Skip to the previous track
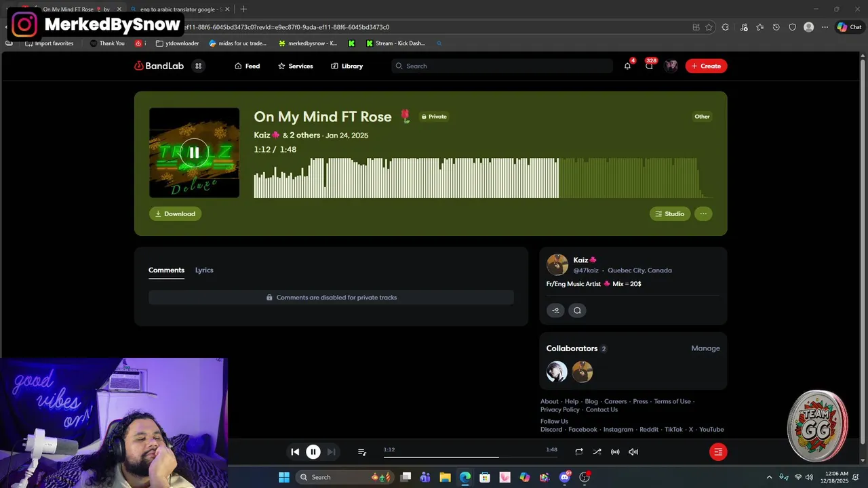 (x=295, y=451)
